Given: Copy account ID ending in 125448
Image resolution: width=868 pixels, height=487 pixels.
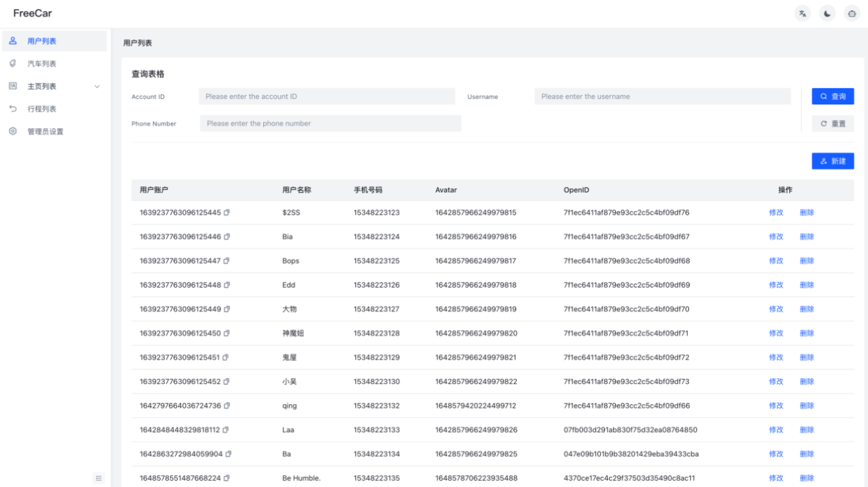Looking at the screenshot, I should (227, 285).
